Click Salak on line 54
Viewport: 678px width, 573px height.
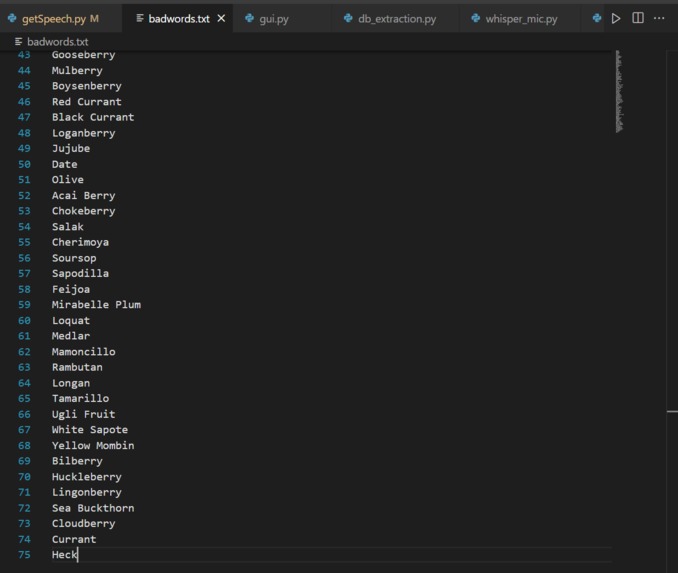click(67, 227)
